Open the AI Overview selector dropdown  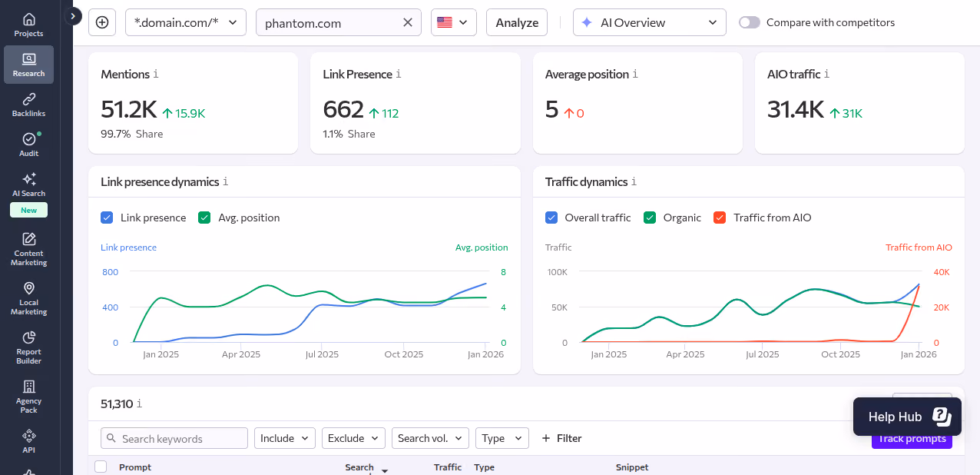[x=650, y=22]
